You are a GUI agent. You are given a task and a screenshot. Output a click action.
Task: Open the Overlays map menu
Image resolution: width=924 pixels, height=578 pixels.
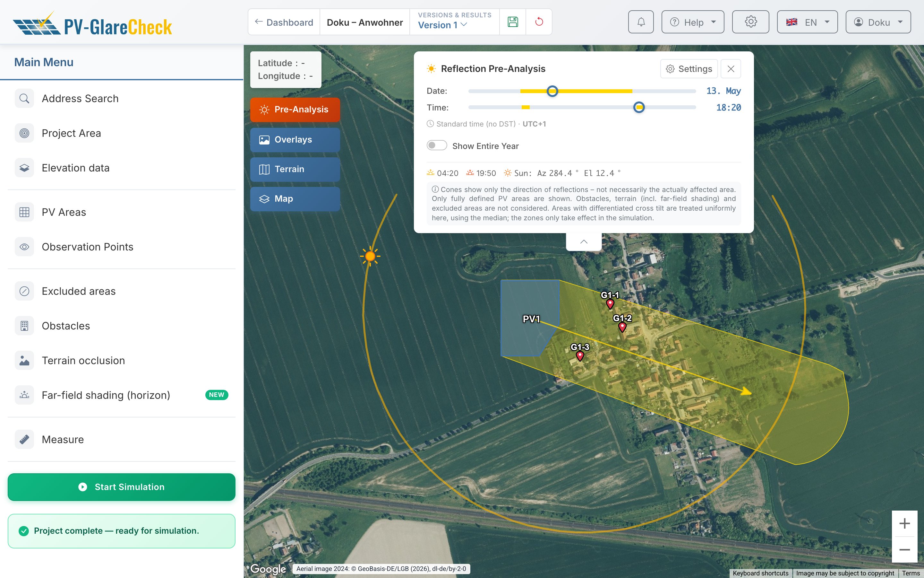[x=295, y=140]
